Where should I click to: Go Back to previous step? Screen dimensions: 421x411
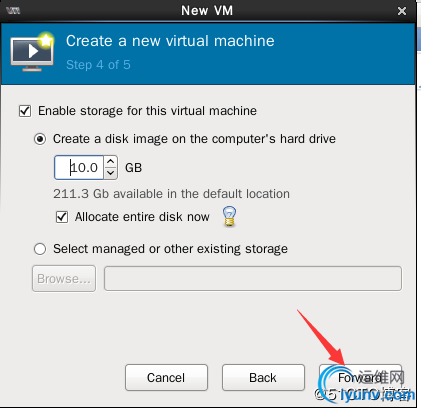263,377
